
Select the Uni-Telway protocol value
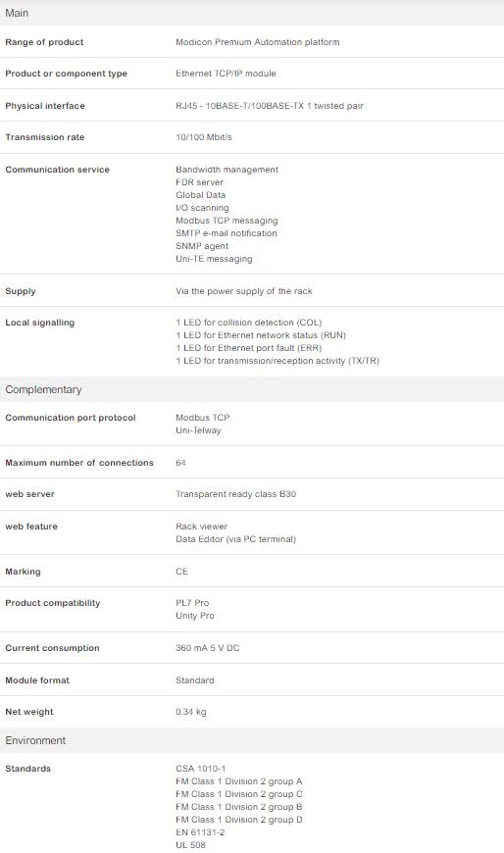198,430
